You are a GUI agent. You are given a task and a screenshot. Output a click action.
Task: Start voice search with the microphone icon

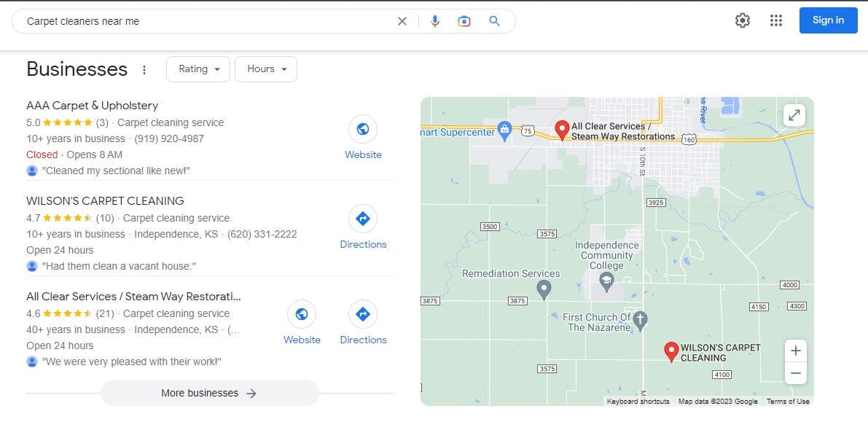pyautogui.click(x=435, y=21)
